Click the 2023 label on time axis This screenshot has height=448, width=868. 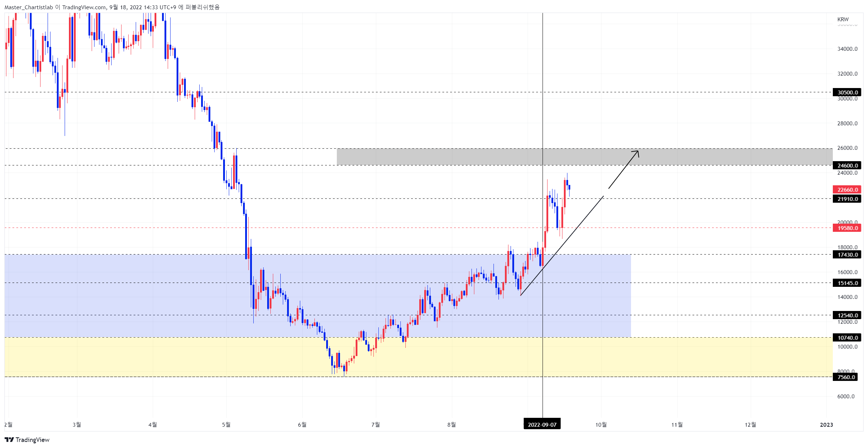(826, 425)
